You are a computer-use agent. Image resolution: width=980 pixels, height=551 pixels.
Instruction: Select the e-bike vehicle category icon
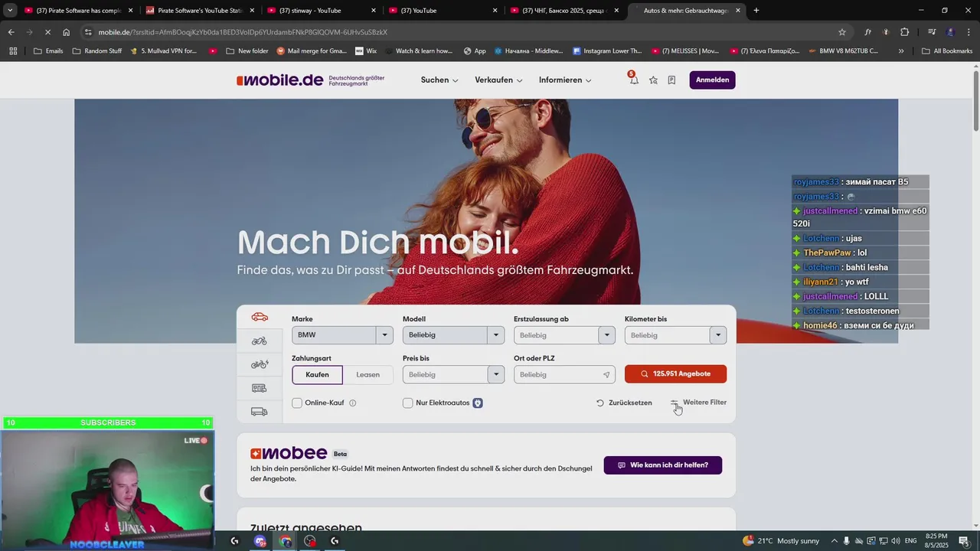[x=260, y=364]
